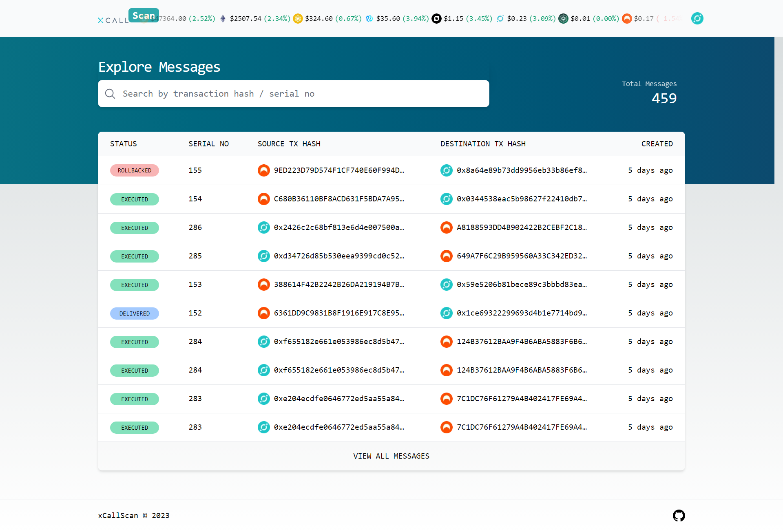Open View All Messages link
Viewport: 783px width, 532px height.
[391, 456]
